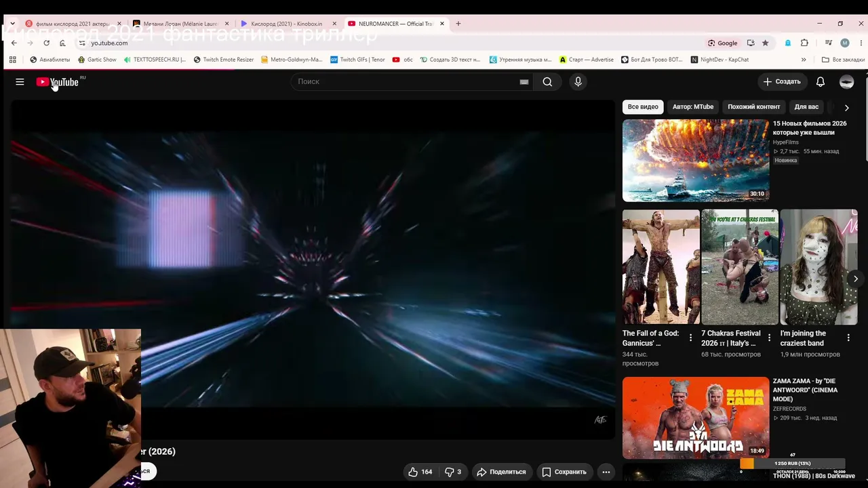Open the Gartic Show bookmark
This screenshot has height=488, width=868.
click(x=97, y=60)
